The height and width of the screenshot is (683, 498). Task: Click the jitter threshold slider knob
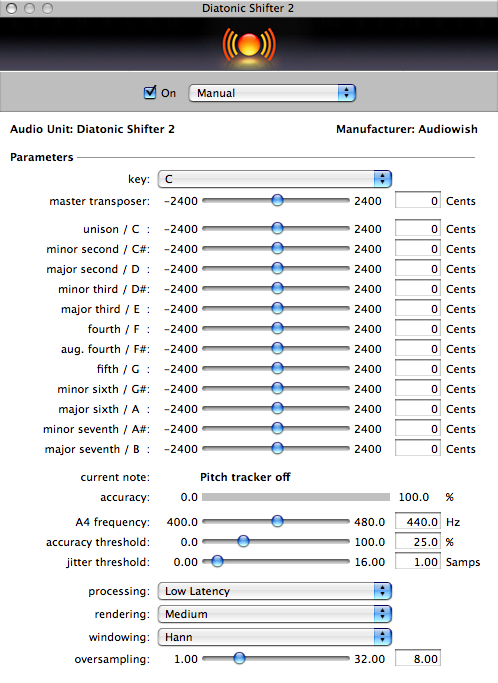217,561
